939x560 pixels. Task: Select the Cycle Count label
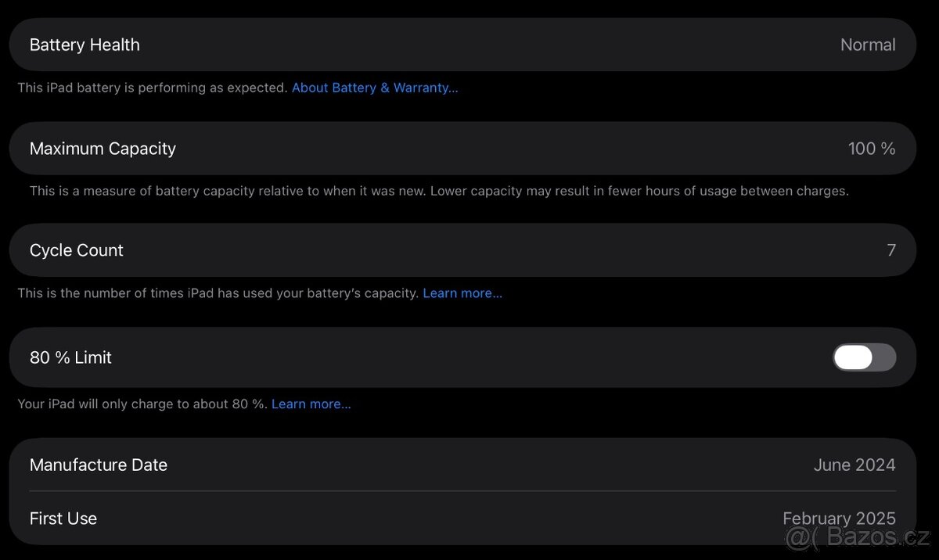(x=77, y=250)
